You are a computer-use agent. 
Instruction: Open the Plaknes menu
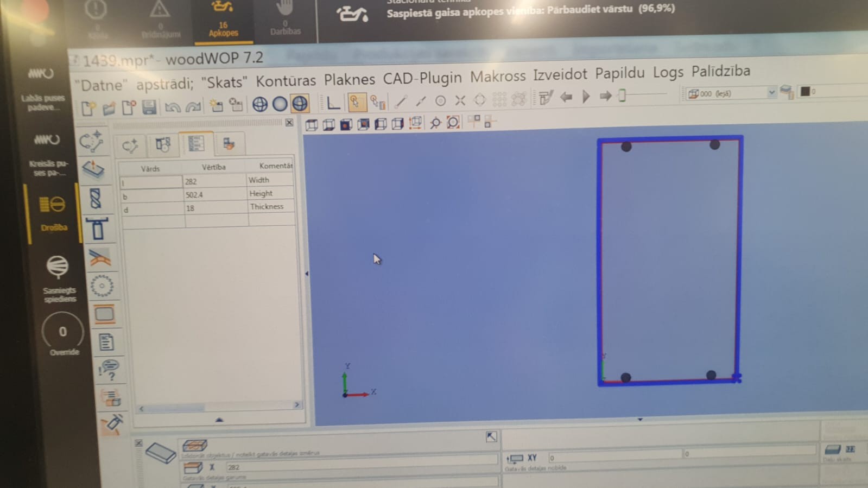(x=349, y=79)
